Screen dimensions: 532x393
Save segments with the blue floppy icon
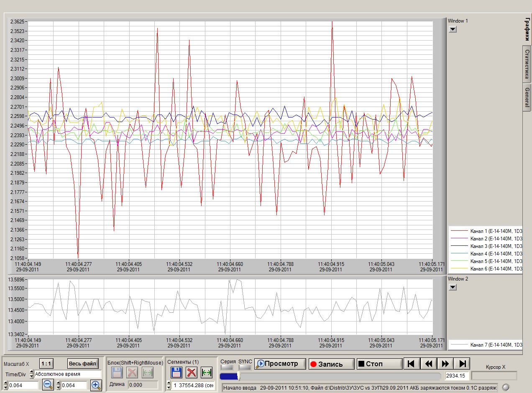click(177, 373)
